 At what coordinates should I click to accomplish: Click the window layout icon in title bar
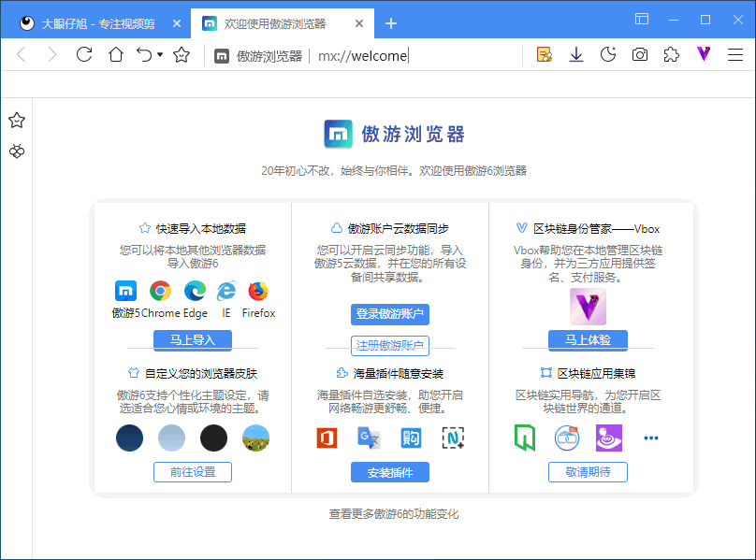642,20
